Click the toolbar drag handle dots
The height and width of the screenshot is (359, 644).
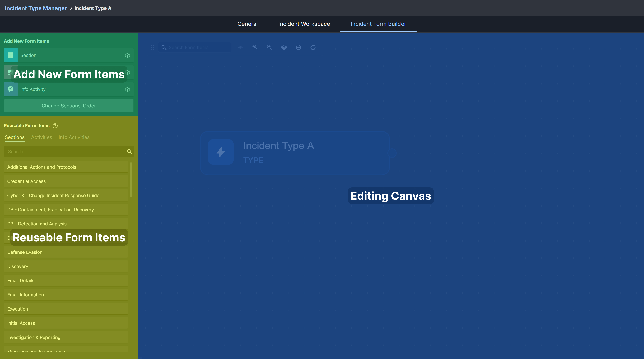(153, 47)
